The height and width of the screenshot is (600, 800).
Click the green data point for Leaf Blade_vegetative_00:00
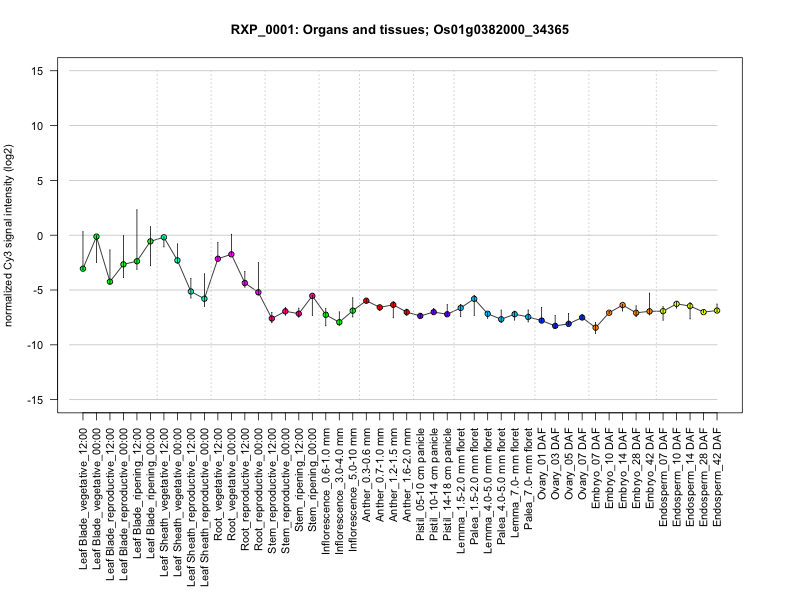click(x=96, y=237)
